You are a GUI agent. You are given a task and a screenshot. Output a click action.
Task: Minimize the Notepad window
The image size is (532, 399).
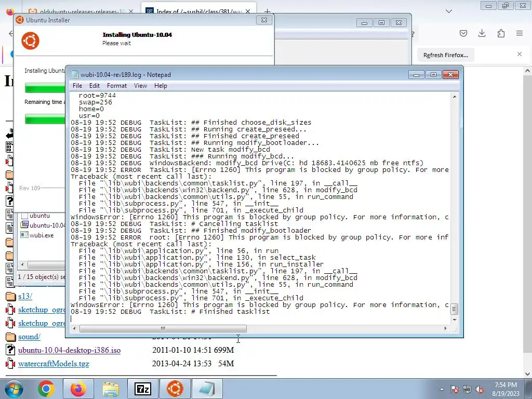(x=416, y=75)
